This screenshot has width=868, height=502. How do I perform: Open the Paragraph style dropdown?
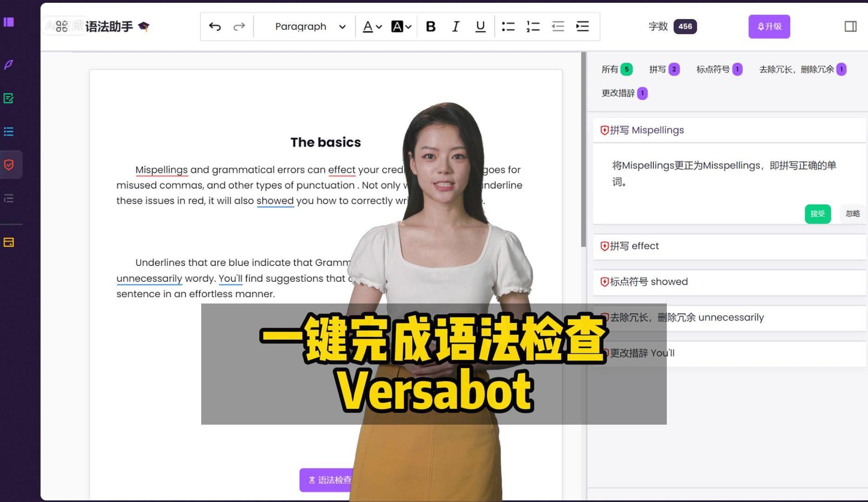pyautogui.click(x=309, y=26)
